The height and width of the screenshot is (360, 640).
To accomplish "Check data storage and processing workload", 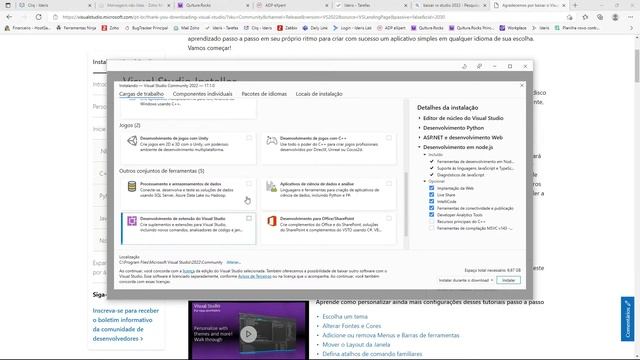I will tap(249, 184).
